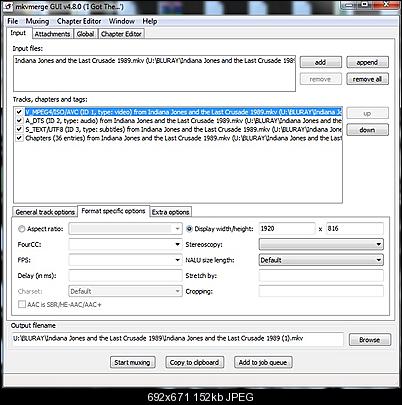The width and height of the screenshot is (402, 405).
Task: Click the Add to job queue button
Action: [263, 362]
